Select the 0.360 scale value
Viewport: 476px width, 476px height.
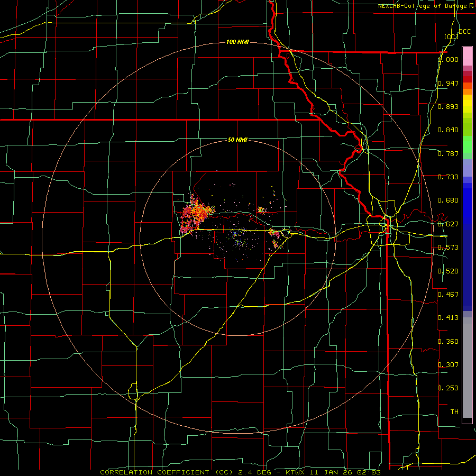(x=448, y=342)
